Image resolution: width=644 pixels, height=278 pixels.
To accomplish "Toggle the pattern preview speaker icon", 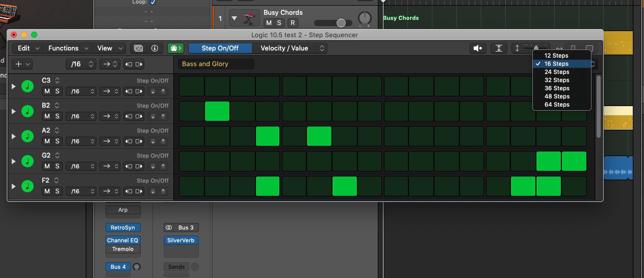I will 478,48.
